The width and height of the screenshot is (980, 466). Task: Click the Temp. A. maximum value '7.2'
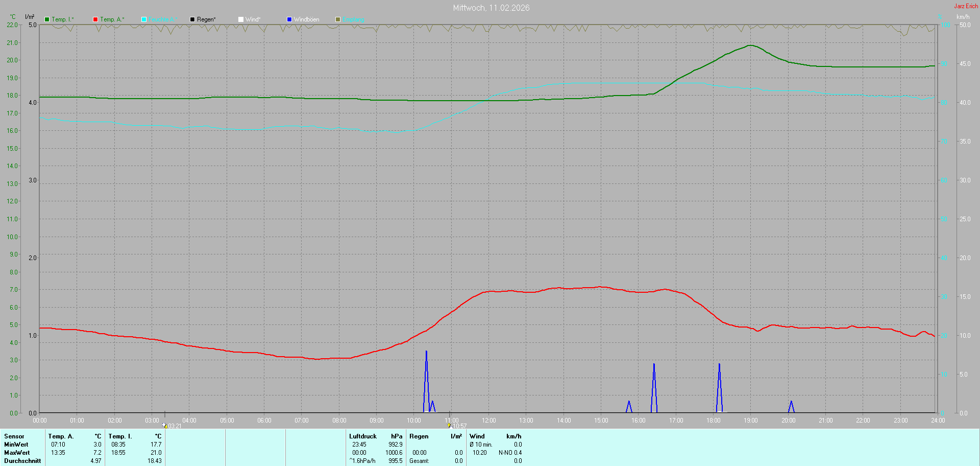click(97, 453)
